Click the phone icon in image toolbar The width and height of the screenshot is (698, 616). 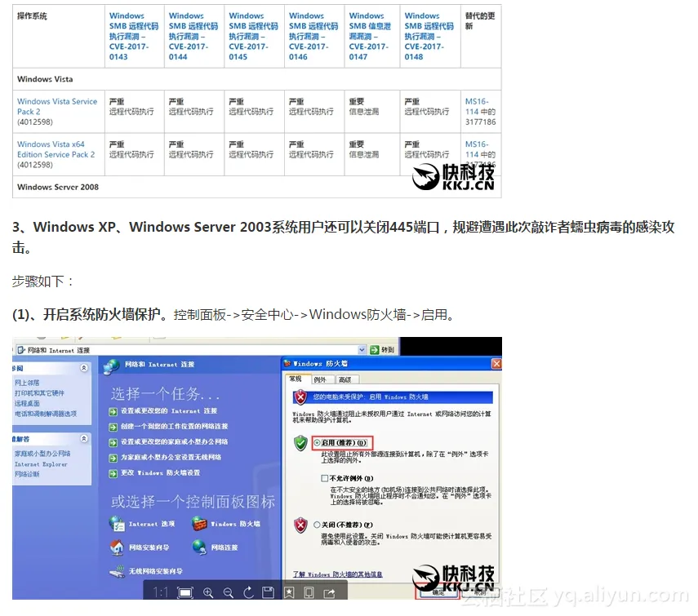click(309, 592)
